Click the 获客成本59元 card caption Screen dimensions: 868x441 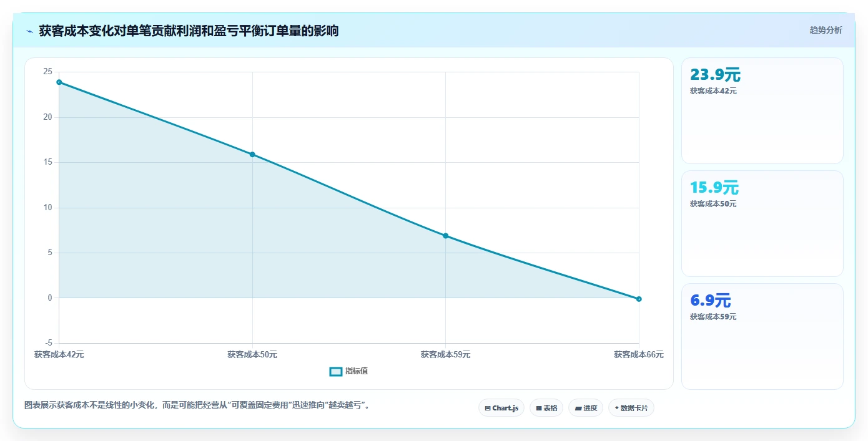point(713,317)
